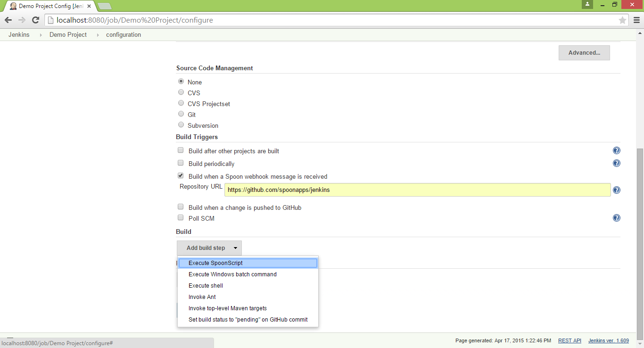Expand the breadcrumb arrow after Jenkins
644x348 pixels.
(41, 35)
